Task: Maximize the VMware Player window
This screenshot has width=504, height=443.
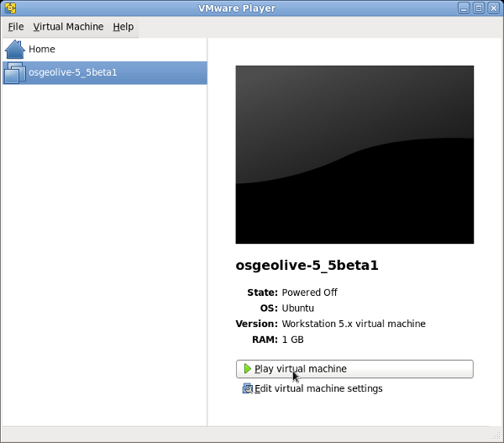Action: point(479,8)
